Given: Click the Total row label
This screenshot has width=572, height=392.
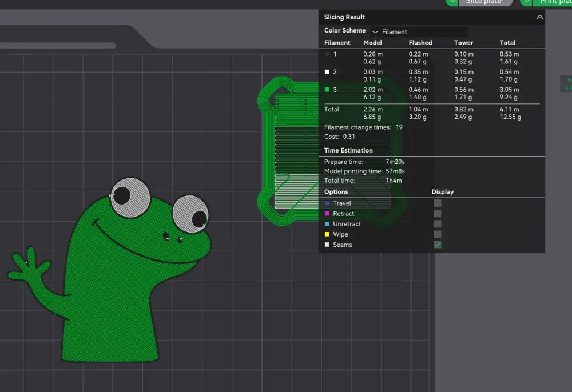Looking at the screenshot, I should tap(331, 109).
